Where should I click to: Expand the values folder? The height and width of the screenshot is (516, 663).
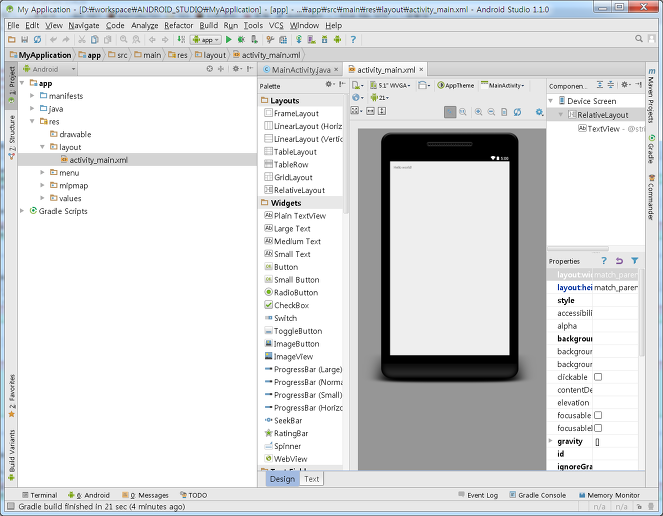coord(42,198)
